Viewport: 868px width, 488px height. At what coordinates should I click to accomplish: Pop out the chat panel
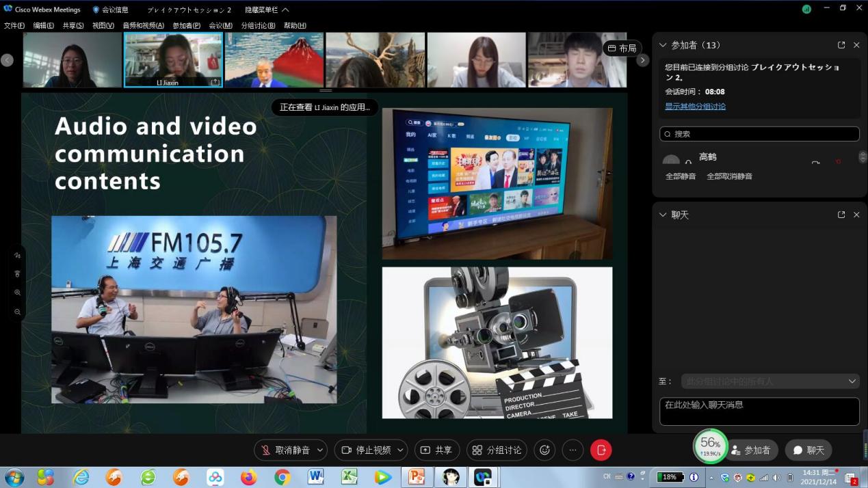pyautogui.click(x=841, y=215)
